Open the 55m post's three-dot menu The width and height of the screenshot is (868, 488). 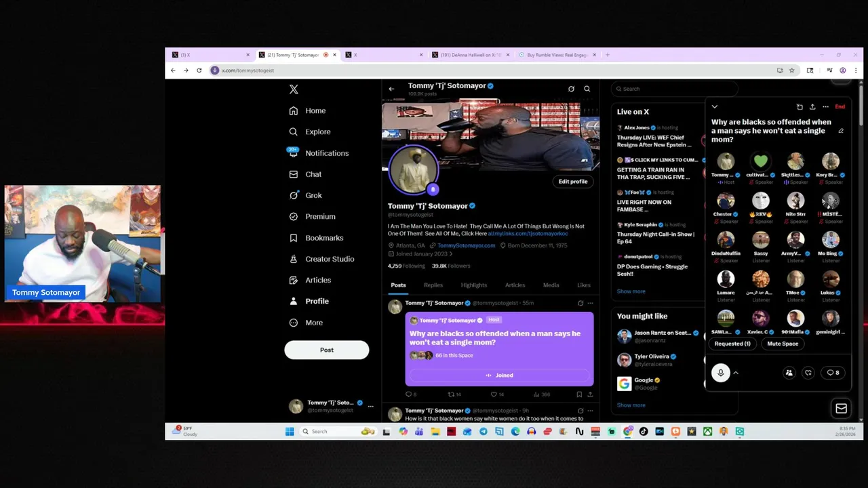(590, 303)
